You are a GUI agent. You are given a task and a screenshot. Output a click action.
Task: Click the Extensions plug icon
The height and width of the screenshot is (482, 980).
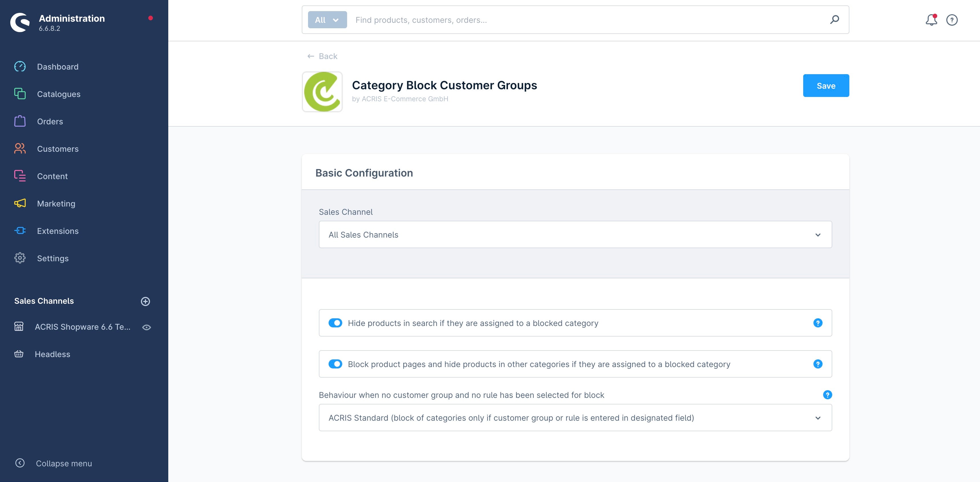[20, 230]
